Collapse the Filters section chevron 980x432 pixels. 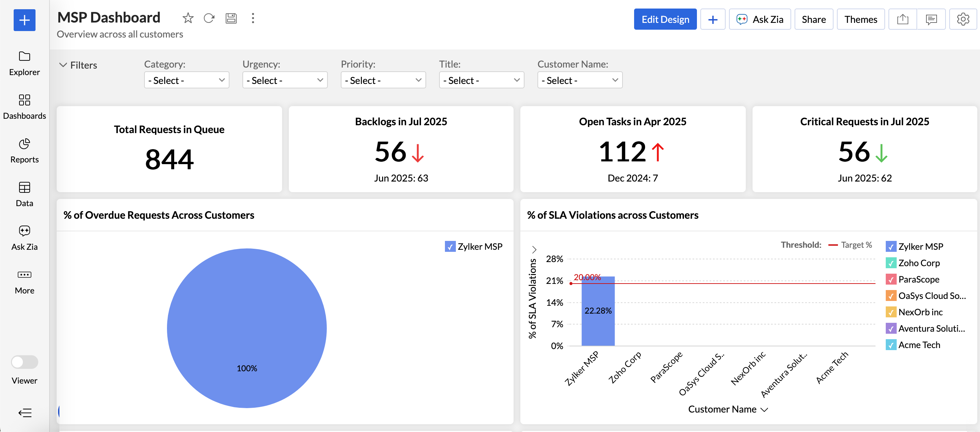tap(63, 65)
